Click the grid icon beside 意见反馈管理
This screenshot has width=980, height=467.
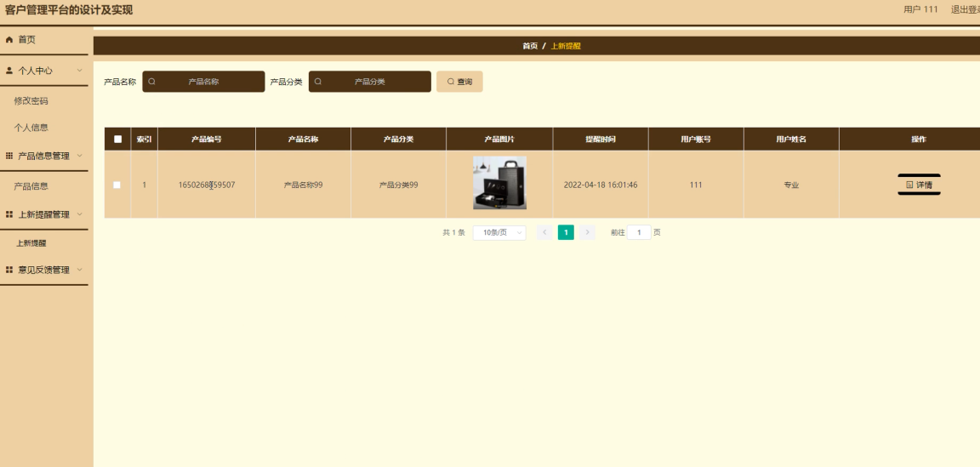click(x=9, y=270)
